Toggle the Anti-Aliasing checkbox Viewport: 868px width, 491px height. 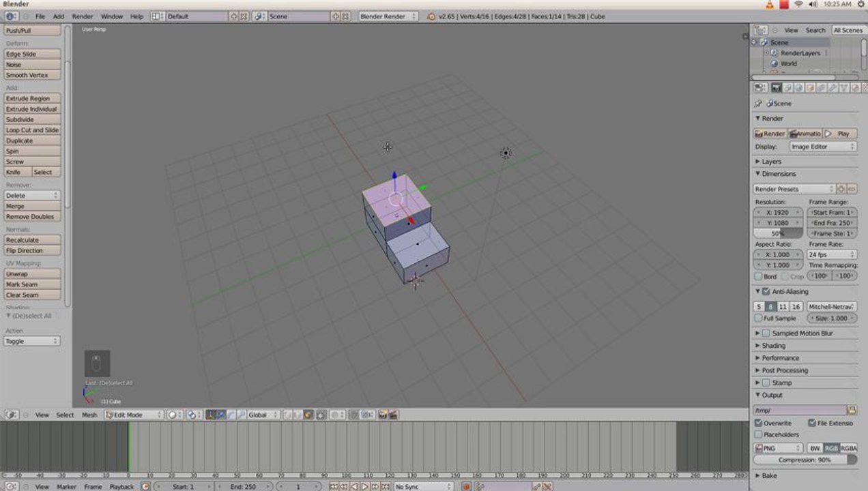pyautogui.click(x=766, y=291)
